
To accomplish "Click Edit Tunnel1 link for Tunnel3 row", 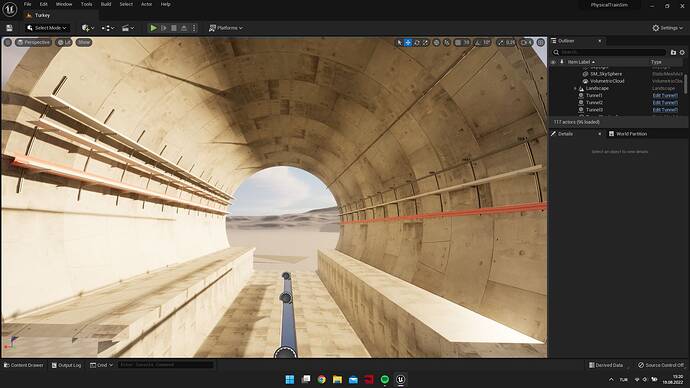I will [665, 110].
